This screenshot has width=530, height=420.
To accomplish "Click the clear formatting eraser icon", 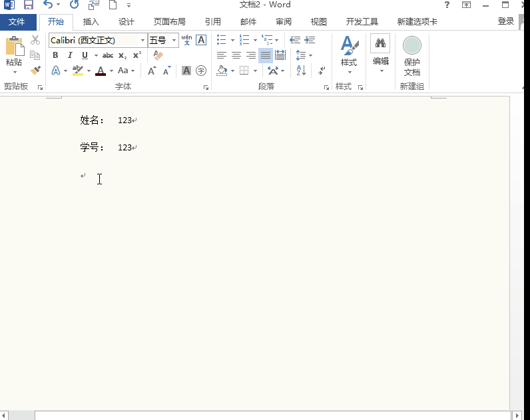I will click(x=158, y=55).
